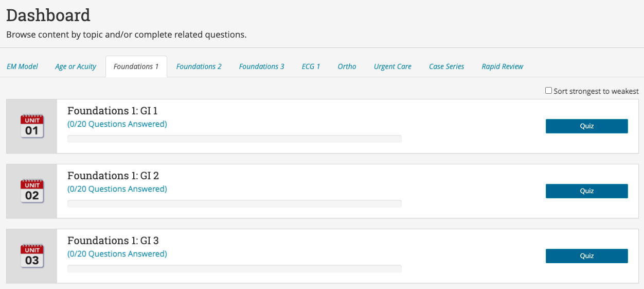Image resolution: width=644 pixels, height=289 pixels.
Task: Start the Quiz for GI 1
Action: [x=586, y=126]
